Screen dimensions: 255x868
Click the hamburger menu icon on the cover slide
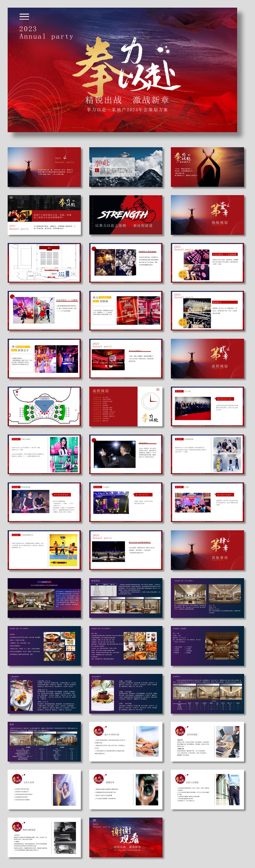[x=24, y=17]
